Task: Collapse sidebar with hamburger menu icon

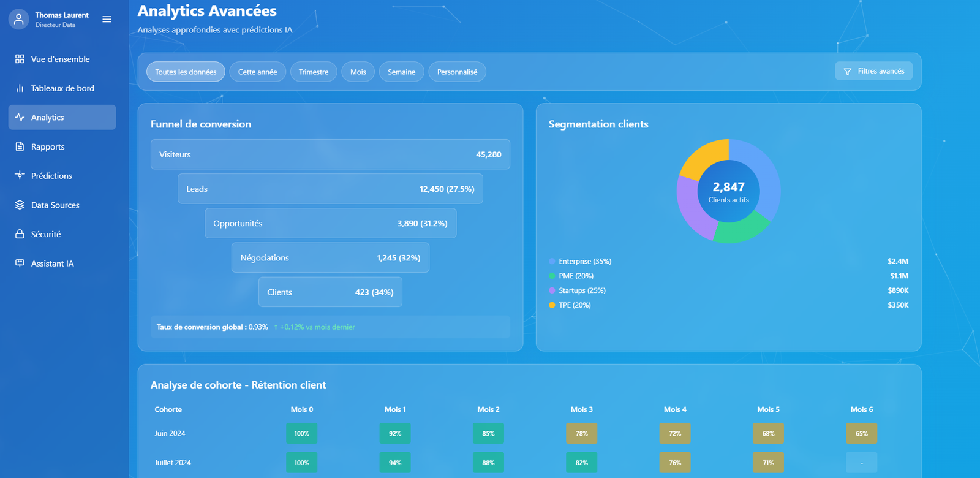Action: tap(107, 20)
